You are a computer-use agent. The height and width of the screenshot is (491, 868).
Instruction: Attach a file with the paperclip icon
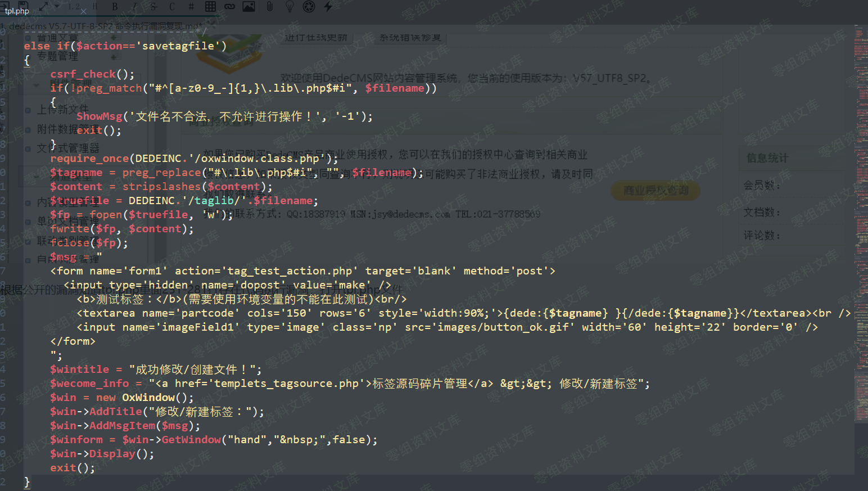270,6
